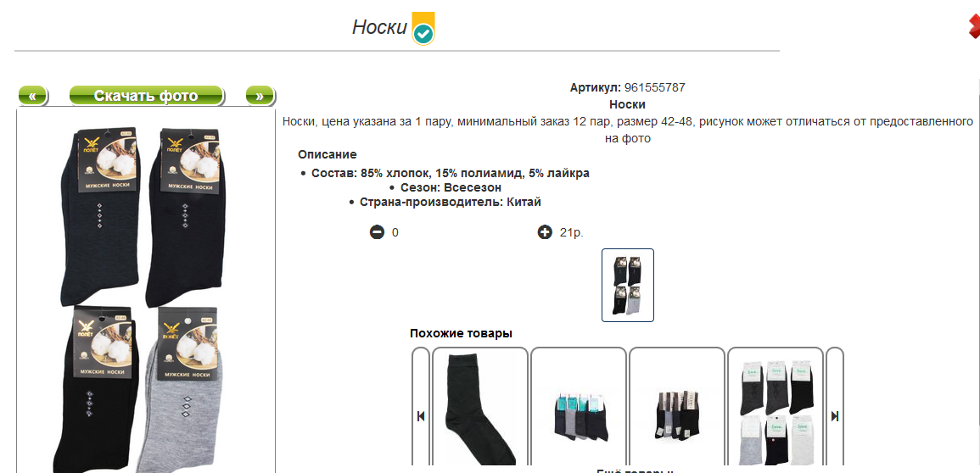Click the Носки product title heading

click(378, 27)
